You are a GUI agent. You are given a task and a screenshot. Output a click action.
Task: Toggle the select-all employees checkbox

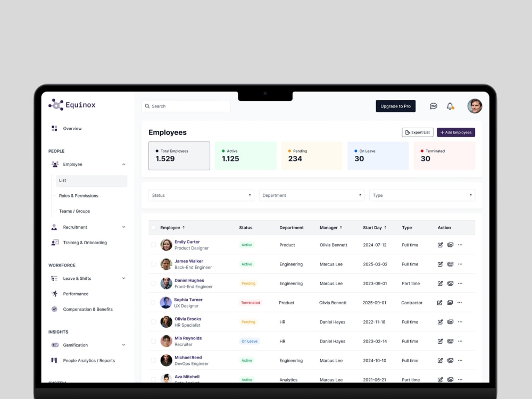153,228
